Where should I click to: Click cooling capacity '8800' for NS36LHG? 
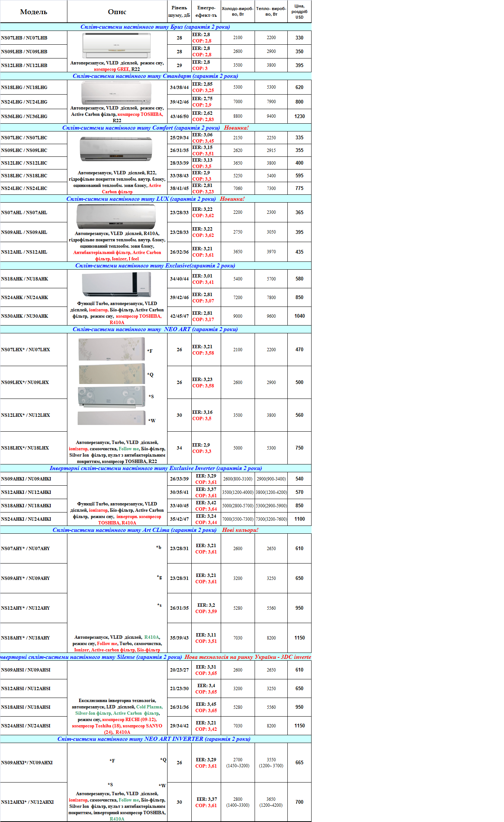click(x=237, y=116)
